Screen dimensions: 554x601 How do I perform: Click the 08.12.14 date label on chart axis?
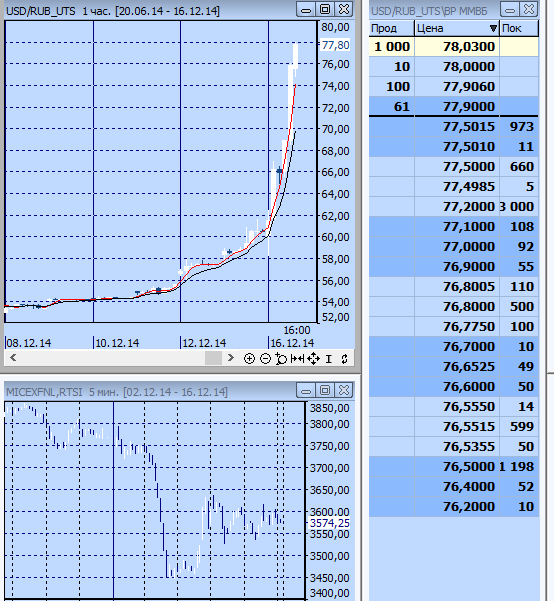click(29, 343)
